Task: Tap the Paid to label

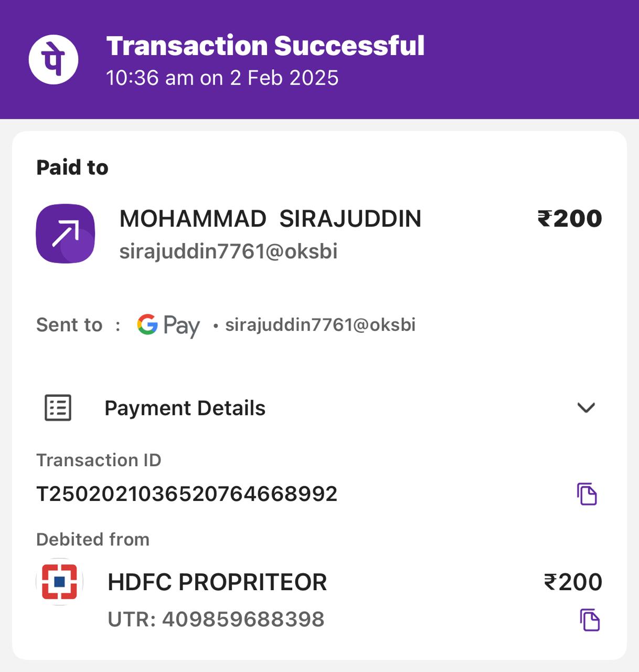Action: (72, 167)
